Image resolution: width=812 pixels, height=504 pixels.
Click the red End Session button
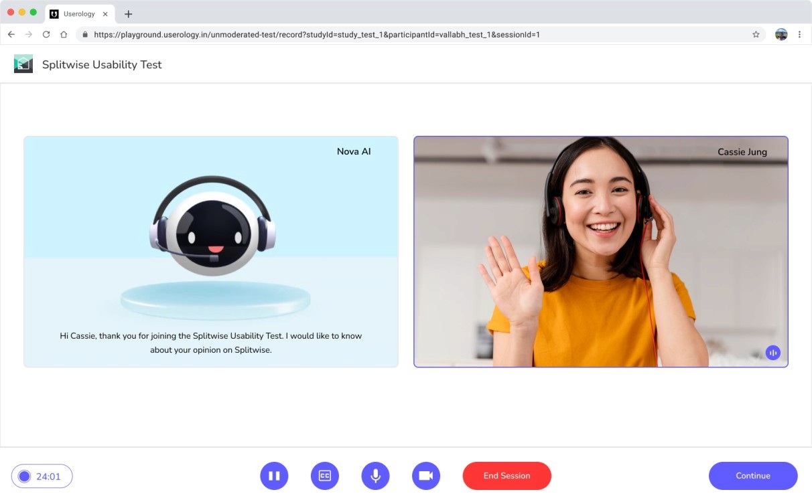pos(506,476)
